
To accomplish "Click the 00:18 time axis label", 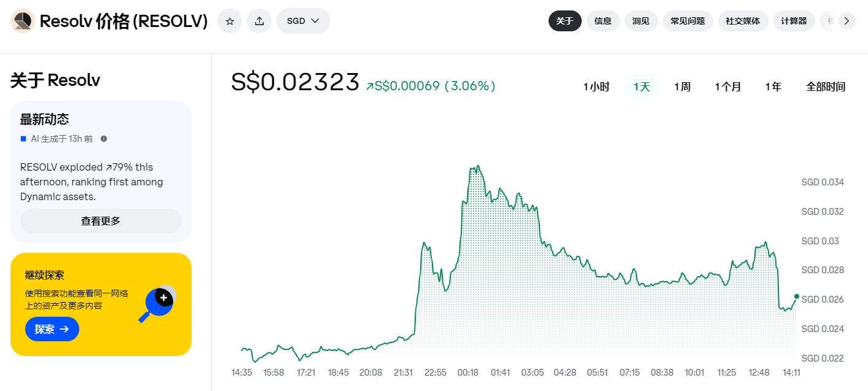I will click(x=468, y=373).
